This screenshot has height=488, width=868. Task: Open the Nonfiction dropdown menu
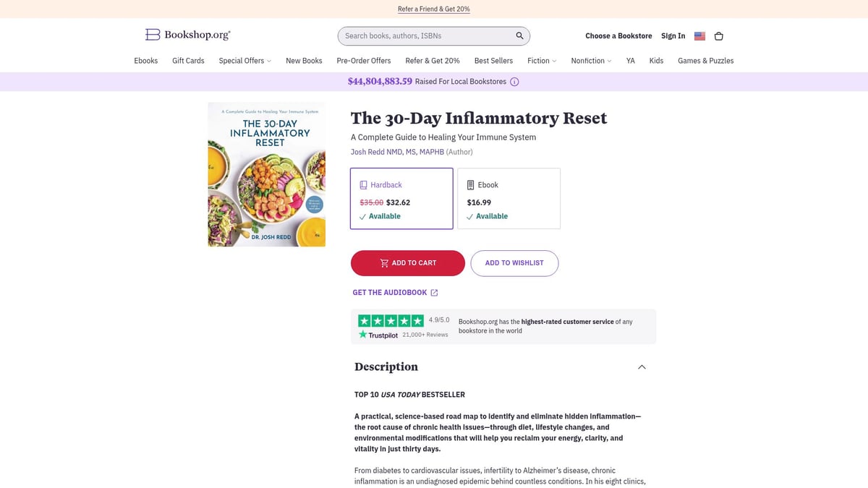pos(591,61)
